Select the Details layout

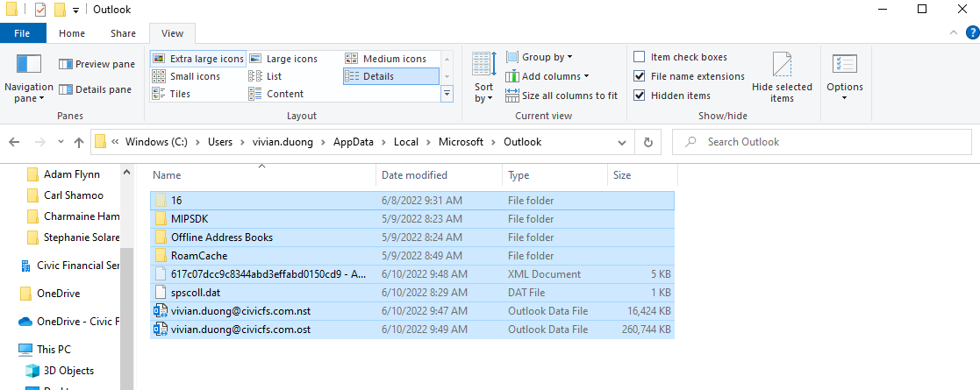tap(391, 76)
